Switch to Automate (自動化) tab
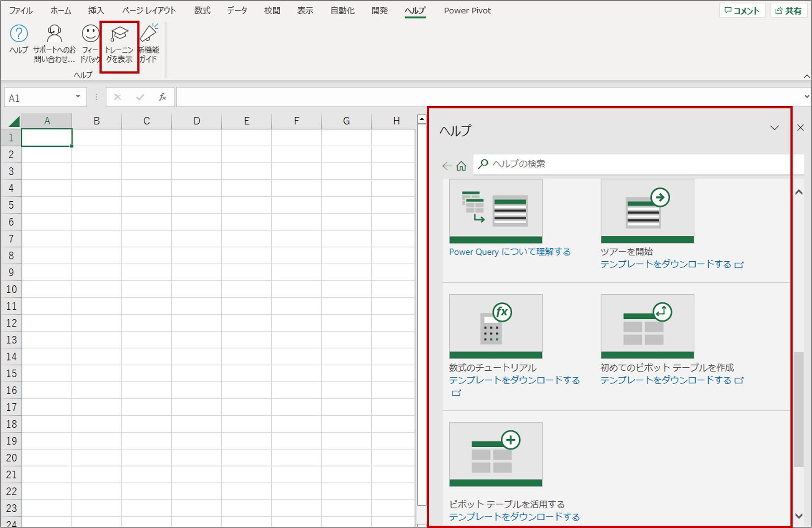Screen dimensions: 812x528 point(342,11)
